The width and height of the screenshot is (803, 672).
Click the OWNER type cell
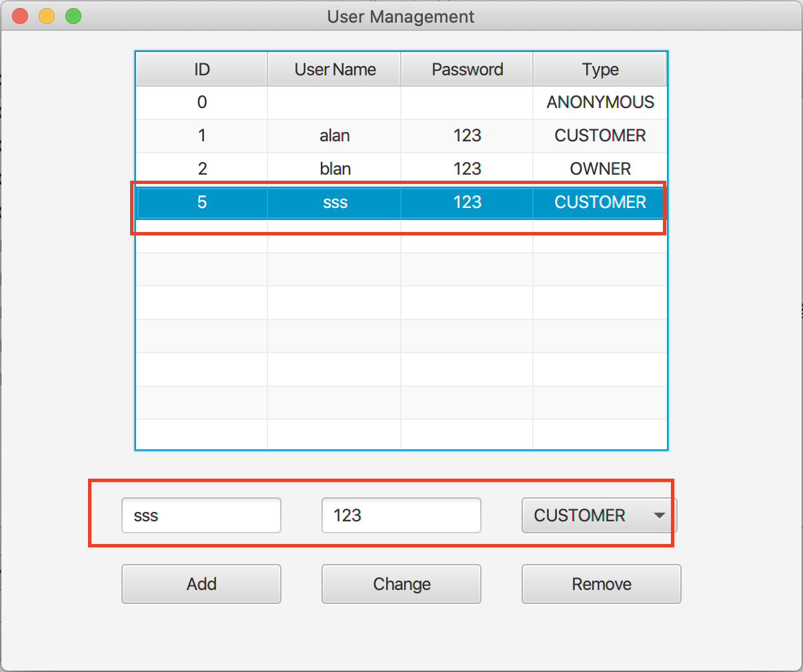click(x=600, y=169)
